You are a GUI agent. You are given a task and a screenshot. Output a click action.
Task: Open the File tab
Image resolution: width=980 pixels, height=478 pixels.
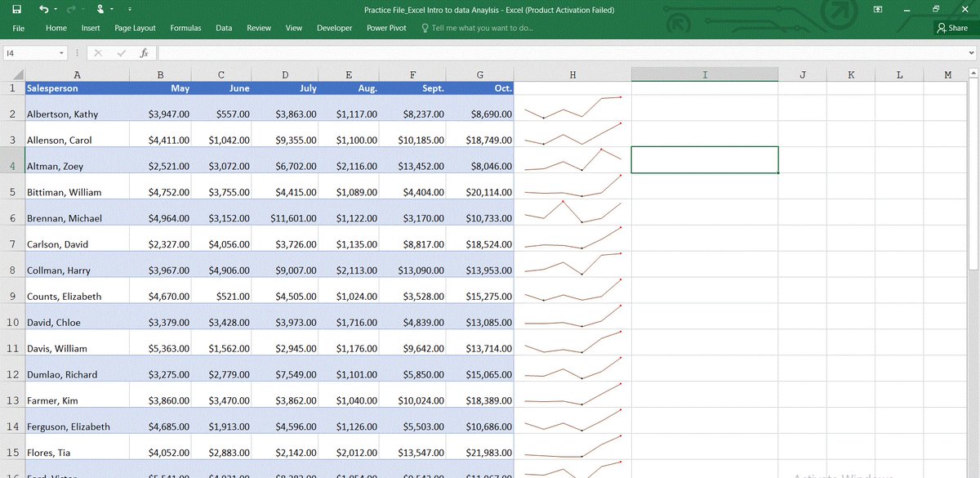[x=19, y=28]
